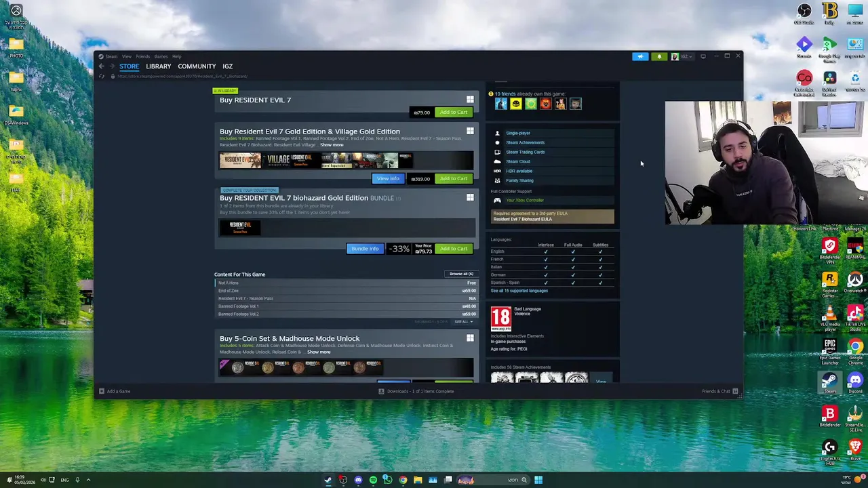
Task: Click the store URL address bar
Action: [183, 76]
